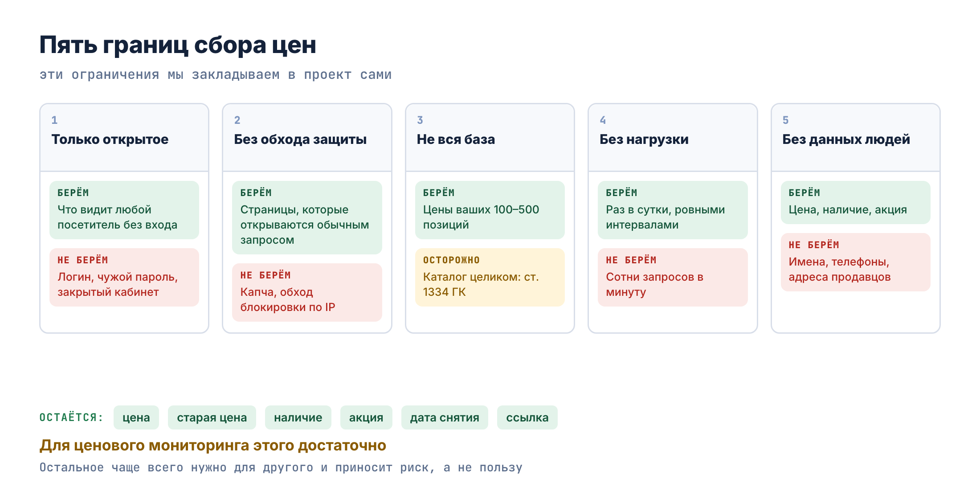
Task: Click the heading 'Пять границ сбора цен'
Action: click(x=178, y=45)
